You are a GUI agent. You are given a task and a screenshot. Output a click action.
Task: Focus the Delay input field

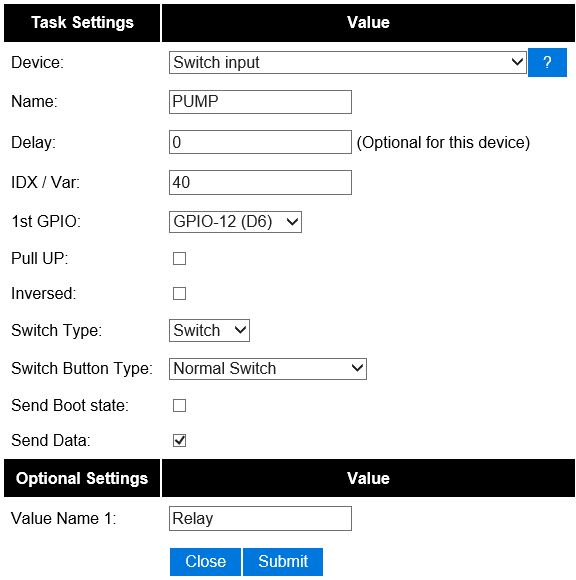click(x=260, y=142)
